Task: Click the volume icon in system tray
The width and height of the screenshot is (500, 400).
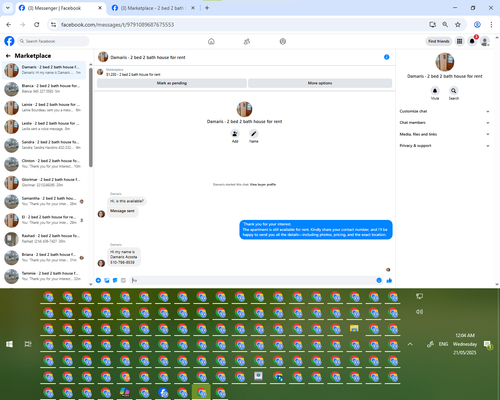Action: 419,312
